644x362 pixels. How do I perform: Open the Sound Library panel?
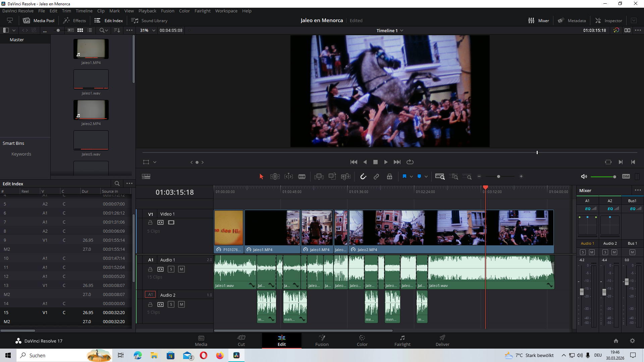point(149,20)
